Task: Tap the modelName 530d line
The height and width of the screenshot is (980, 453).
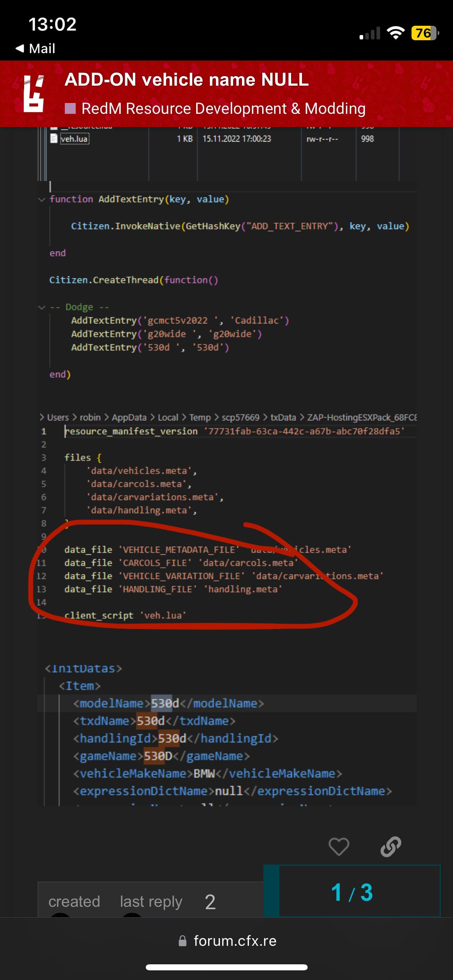Action: (168, 703)
